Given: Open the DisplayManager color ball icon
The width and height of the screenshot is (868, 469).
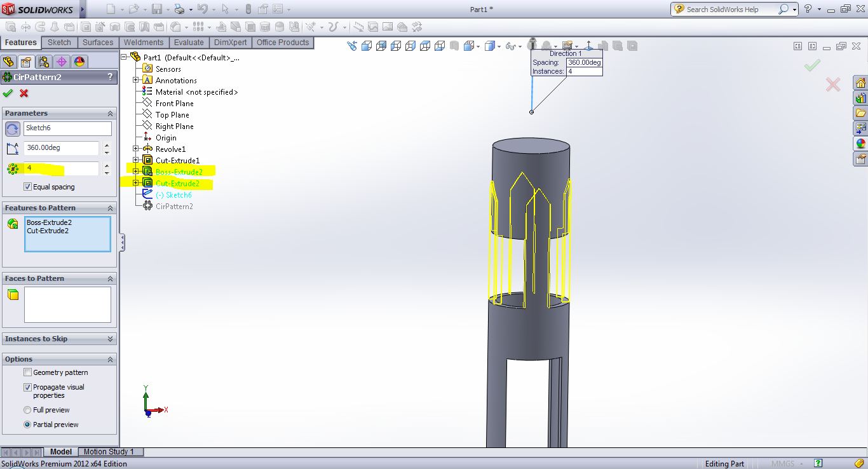Looking at the screenshot, I should pos(79,62).
